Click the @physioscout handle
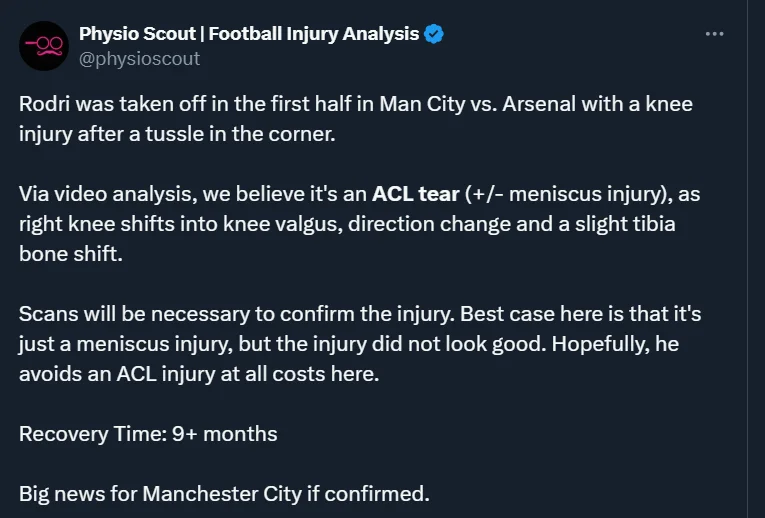 pos(140,58)
